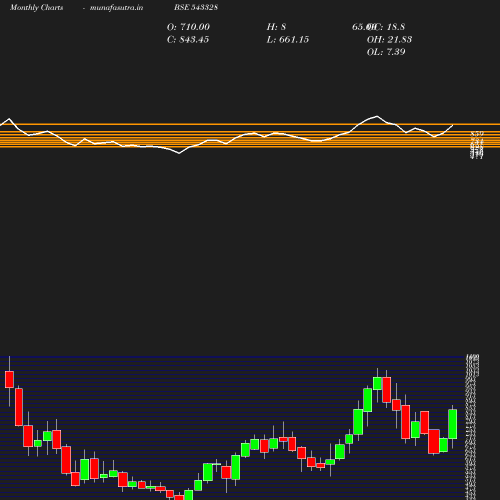Click the high value label "H: 8"

pyautogui.click(x=276, y=27)
